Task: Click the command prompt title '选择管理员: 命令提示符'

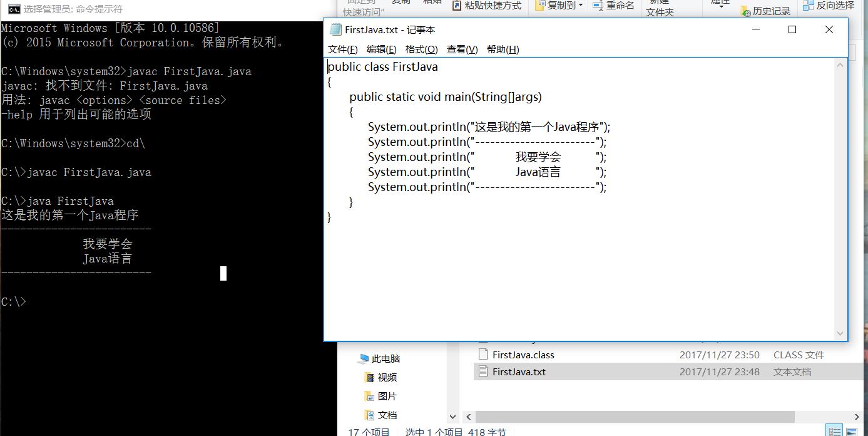Action: pyautogui.click(x=73, y=9)
